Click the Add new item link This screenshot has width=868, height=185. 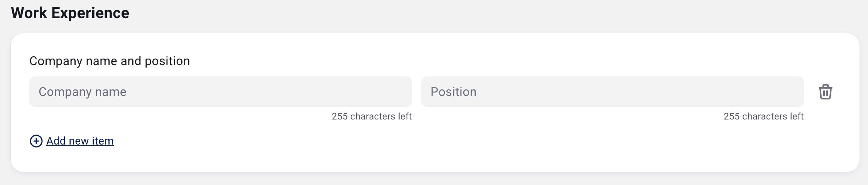[80, 141]
